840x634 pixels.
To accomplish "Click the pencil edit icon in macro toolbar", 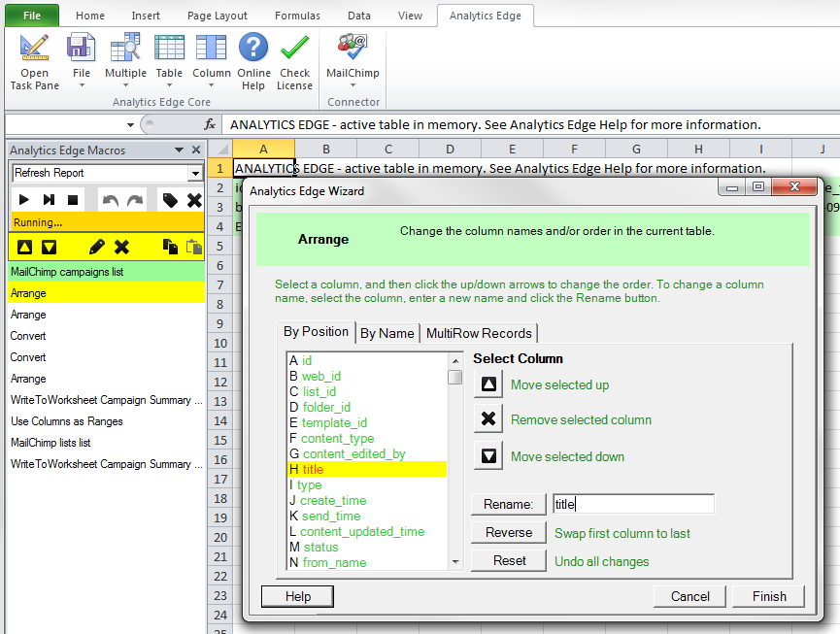I will (96, 247).
